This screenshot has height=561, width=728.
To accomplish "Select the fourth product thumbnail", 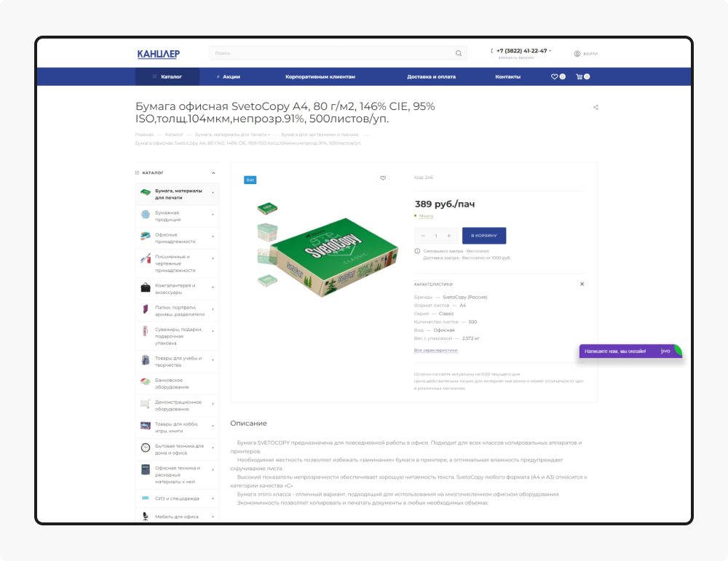I will (x=267, y=280).
